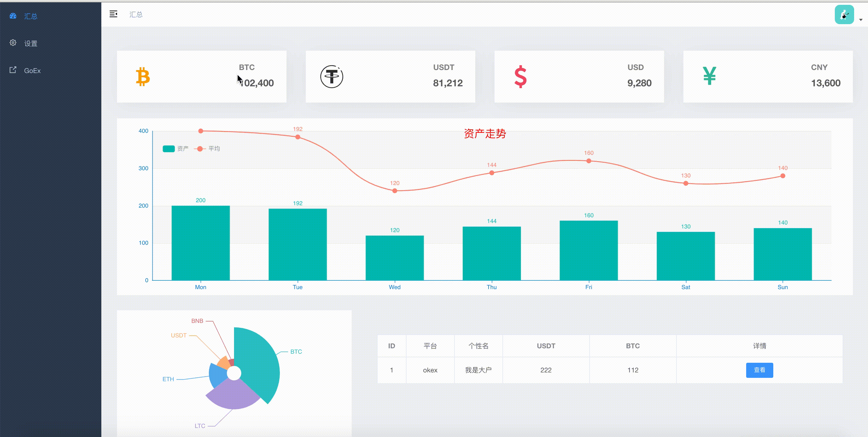
Task: Click the red dollar sign icon
Action: [x=520, y=77]
